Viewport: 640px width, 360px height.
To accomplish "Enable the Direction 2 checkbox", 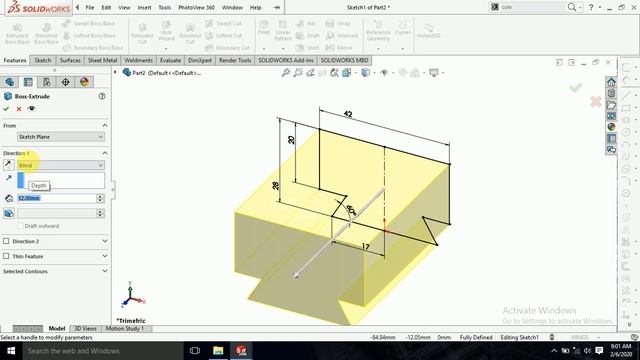I will coord(6,241).
